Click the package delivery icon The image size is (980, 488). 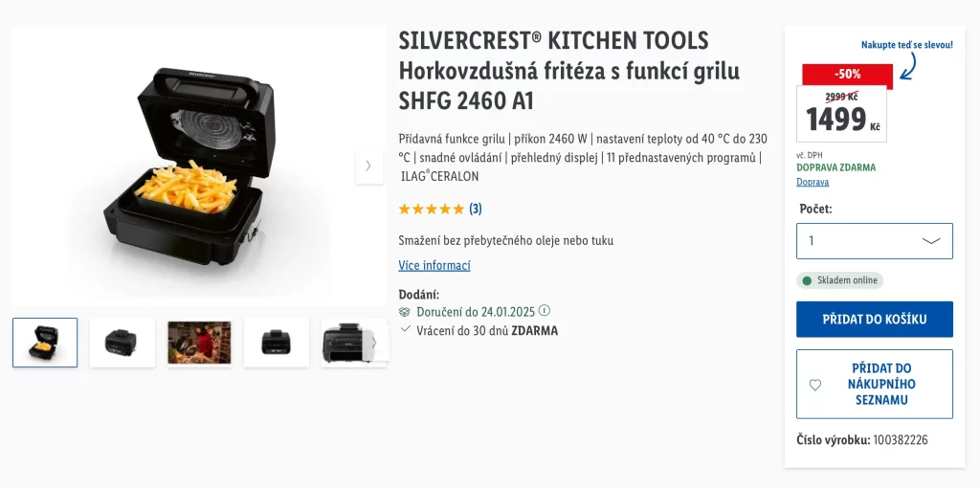tap(405, 312)
